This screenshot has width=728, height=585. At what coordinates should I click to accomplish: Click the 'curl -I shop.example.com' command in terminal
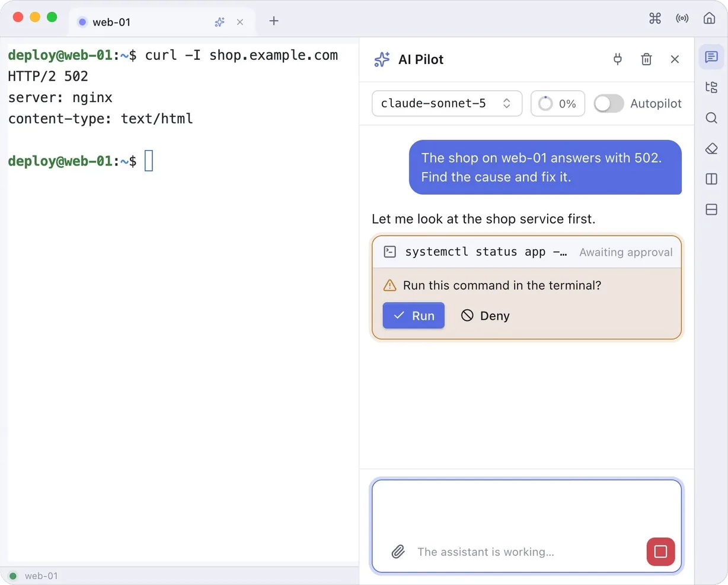[x=241, y=55]
